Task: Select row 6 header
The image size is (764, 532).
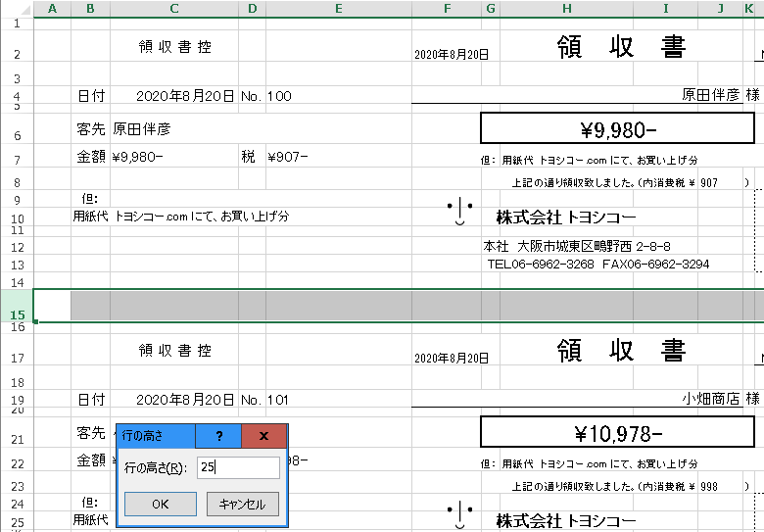Action: (x=17, y=134)
